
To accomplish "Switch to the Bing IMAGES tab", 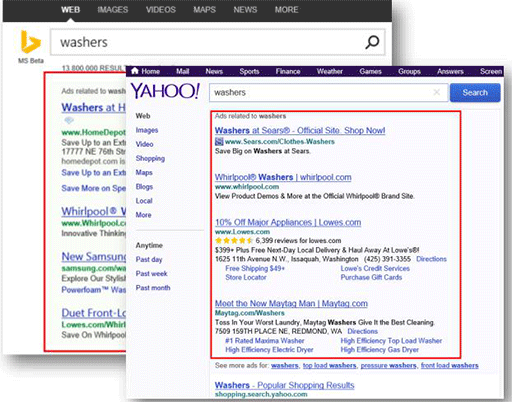I will [113, 10].
